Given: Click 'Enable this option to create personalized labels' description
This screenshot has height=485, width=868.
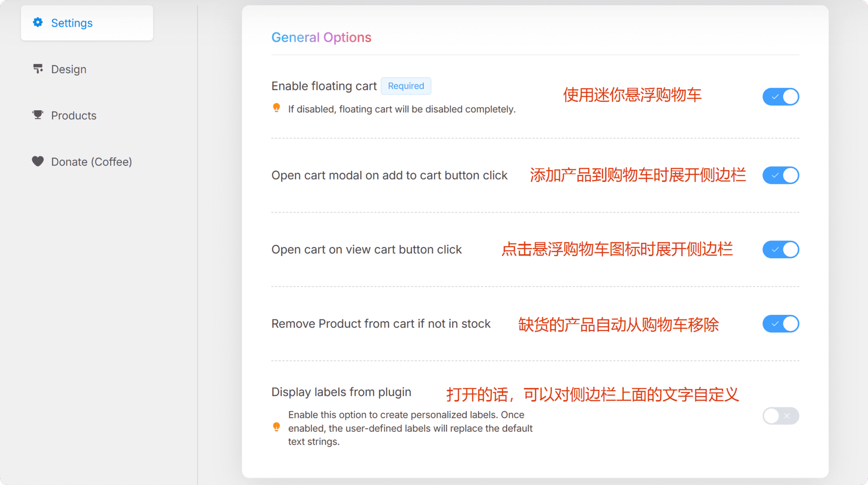Looking at the screenshot, I should 410,428.
